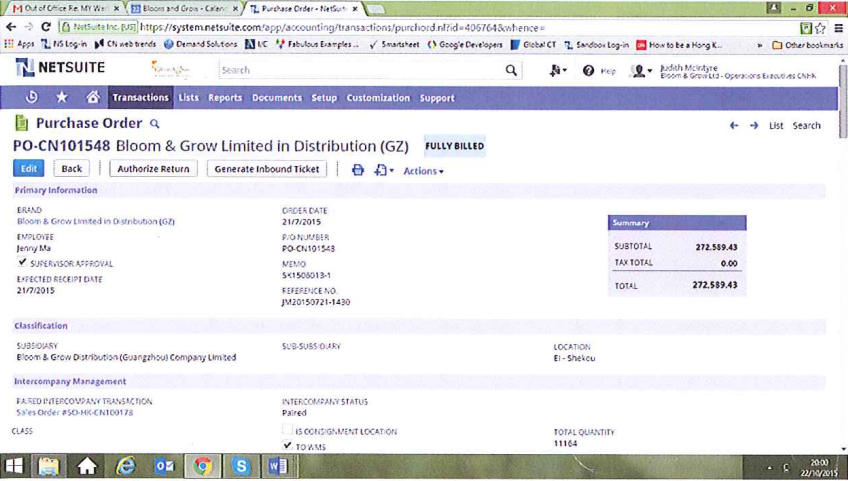Switch to Skype in the taskbar

(241, 466)
